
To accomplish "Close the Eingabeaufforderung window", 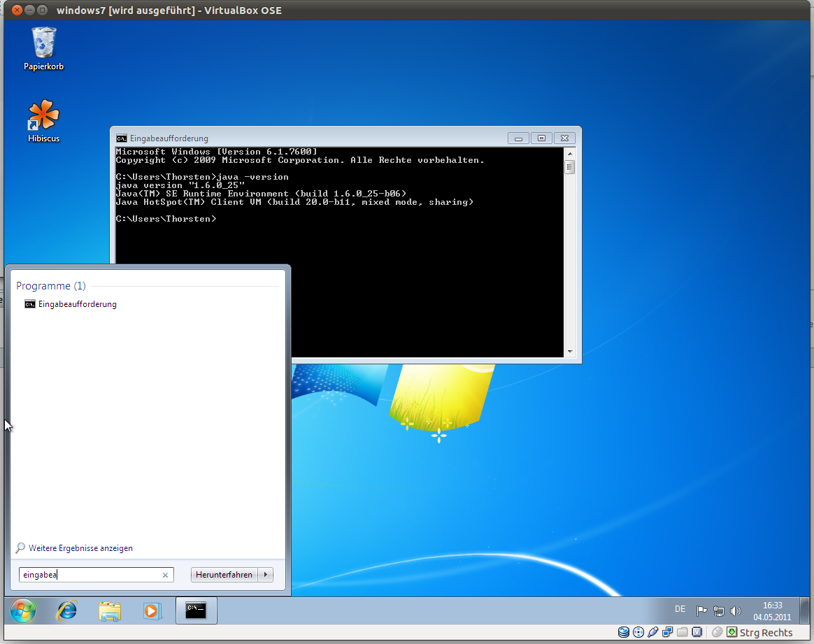I will [x=564, y=138].
